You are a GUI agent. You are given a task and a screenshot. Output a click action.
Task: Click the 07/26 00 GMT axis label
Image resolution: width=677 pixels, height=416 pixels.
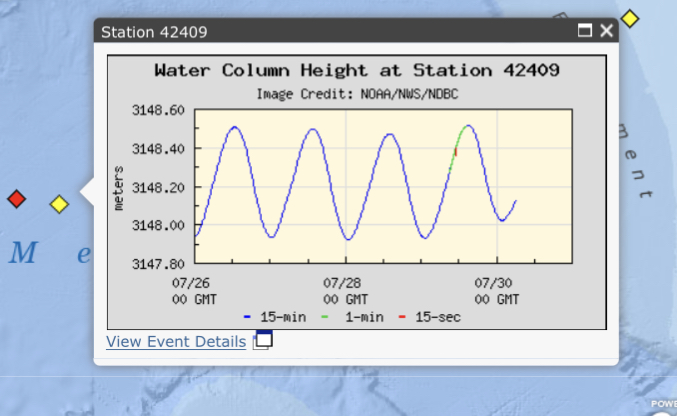[x=194, y=291]
